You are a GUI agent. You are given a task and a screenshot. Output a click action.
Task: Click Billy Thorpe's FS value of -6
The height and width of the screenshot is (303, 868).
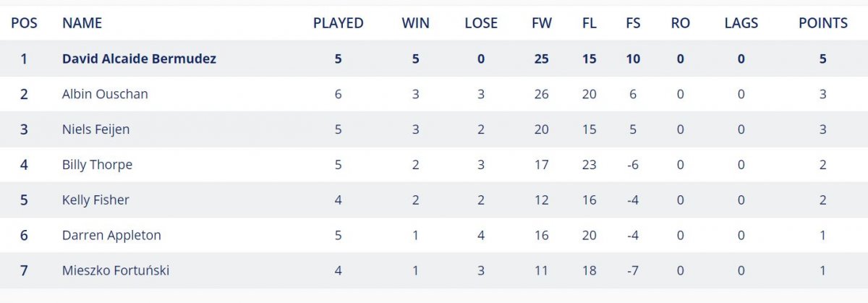coord(633,165)
